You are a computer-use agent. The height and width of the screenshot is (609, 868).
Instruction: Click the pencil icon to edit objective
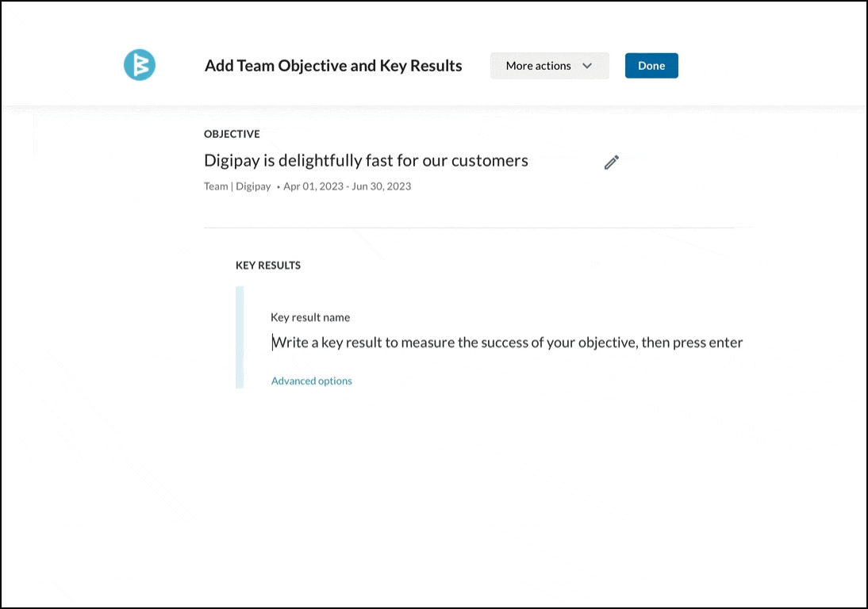(x=611, y=162)
